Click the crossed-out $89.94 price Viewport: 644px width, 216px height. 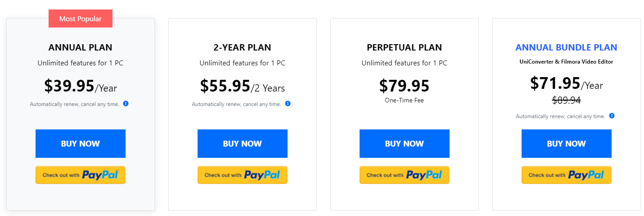pos(566,101)
